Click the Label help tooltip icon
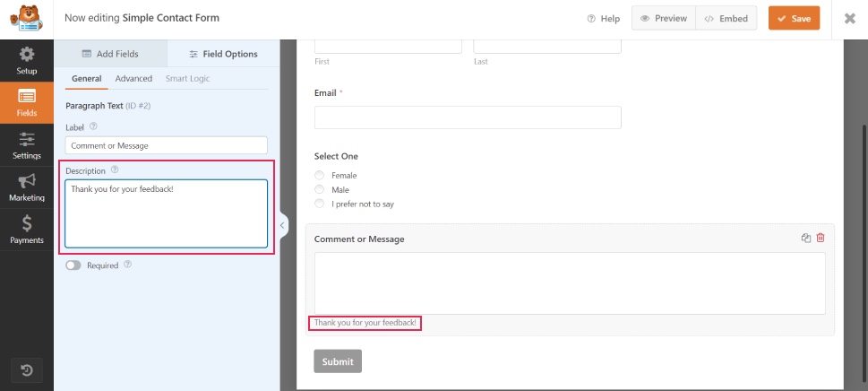Screen dimensions: 868x391 (x=94, y=126)
